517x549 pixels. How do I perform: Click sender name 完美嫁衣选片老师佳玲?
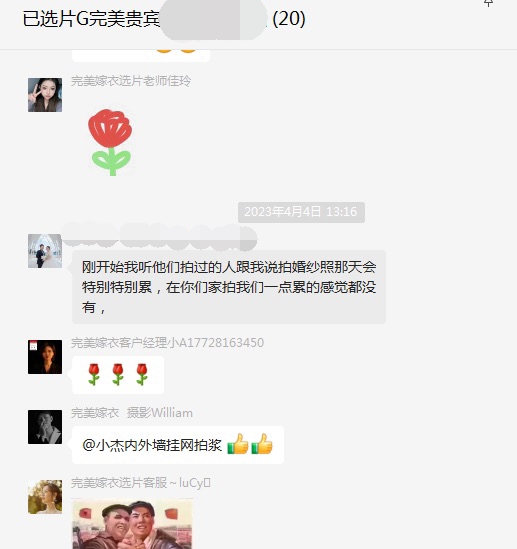click(131, 81)
